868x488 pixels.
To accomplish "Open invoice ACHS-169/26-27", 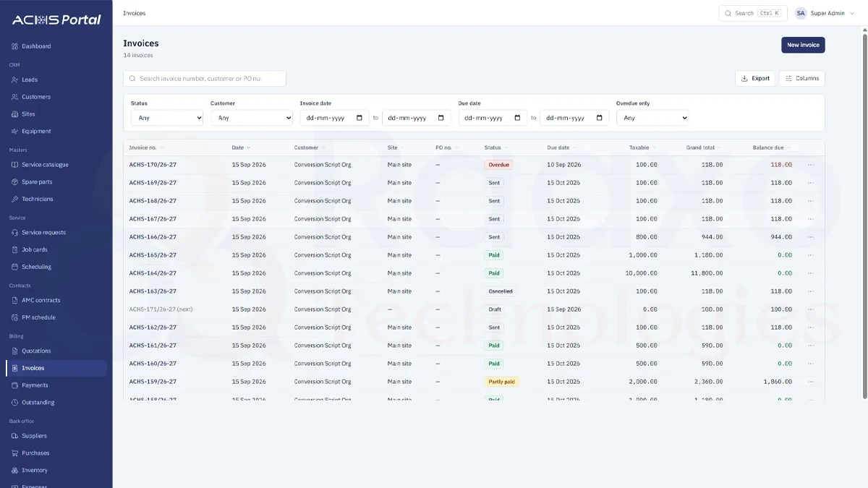I will (x=153, y=183).
